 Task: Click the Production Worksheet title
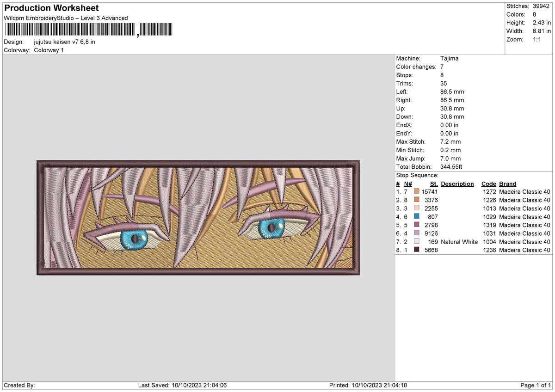pos(51,8)
